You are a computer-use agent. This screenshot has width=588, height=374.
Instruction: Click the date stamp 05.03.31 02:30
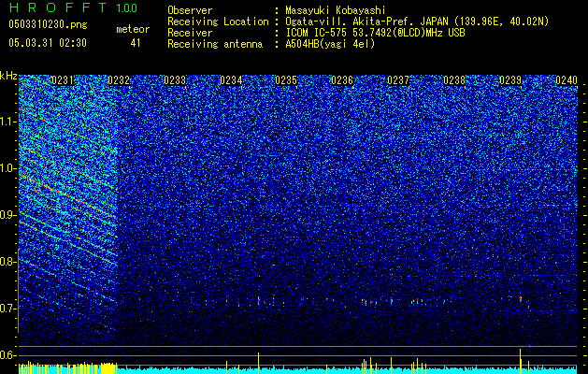click(48, 43)
